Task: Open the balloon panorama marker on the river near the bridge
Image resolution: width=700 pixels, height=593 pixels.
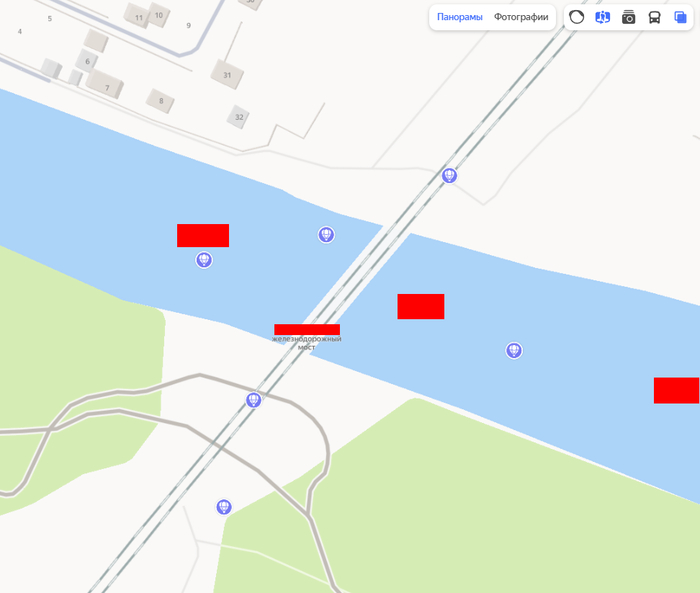Action: pyautogui.click(x=326, y=234)
